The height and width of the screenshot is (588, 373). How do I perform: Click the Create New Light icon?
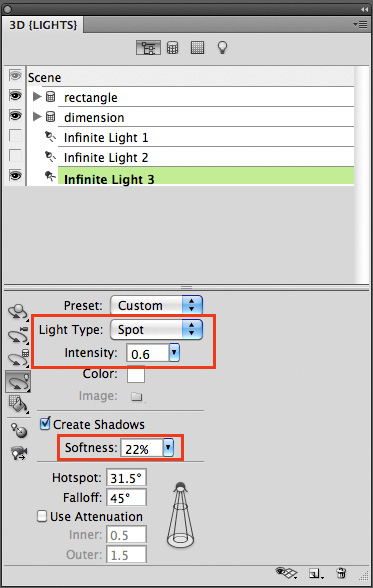pos(315,573)
